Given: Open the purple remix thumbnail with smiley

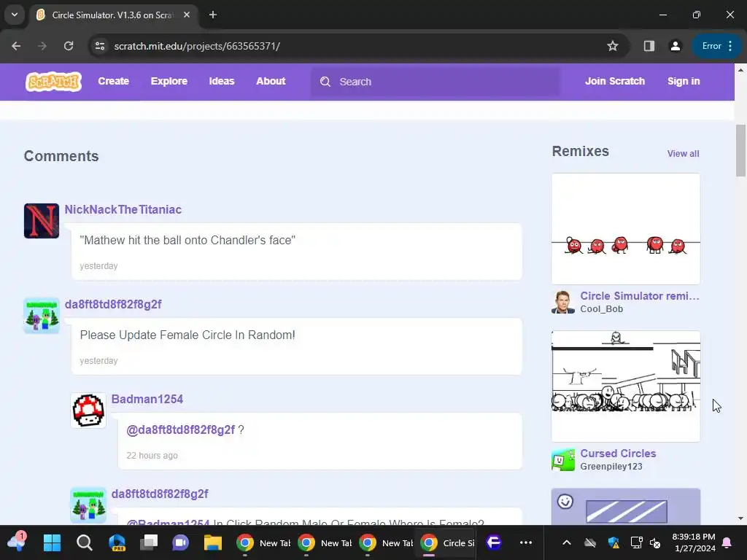Looking at the screenshot, I should coord(625,507).
